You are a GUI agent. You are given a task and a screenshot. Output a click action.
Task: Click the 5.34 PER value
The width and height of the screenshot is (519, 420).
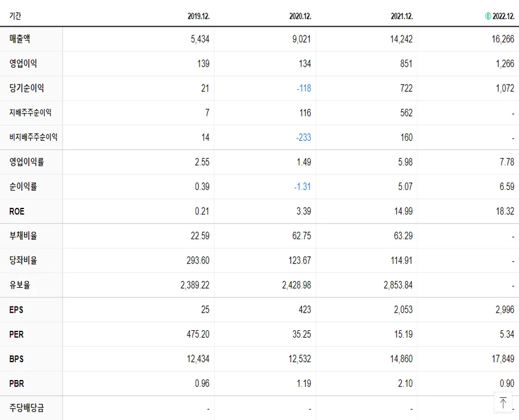(x=507, y=334)
